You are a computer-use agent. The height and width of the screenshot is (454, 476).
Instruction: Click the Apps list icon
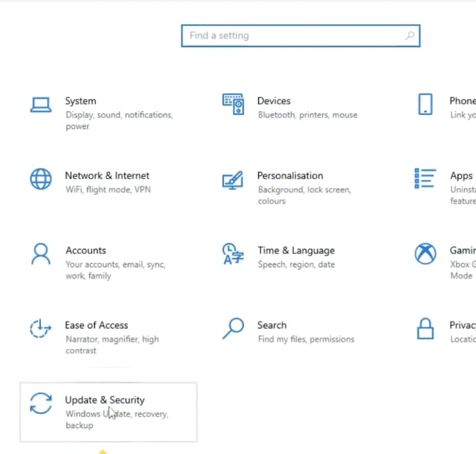[425, 179]
